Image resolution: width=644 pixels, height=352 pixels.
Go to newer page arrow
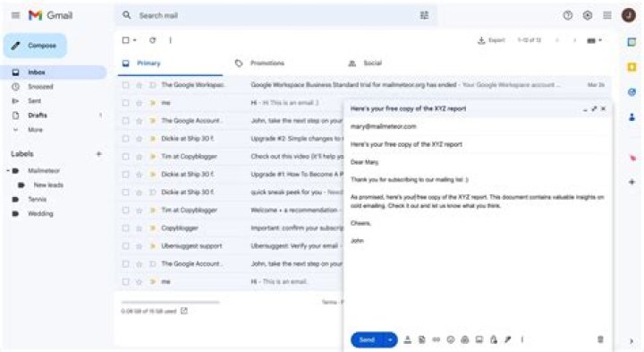[557, 40]
